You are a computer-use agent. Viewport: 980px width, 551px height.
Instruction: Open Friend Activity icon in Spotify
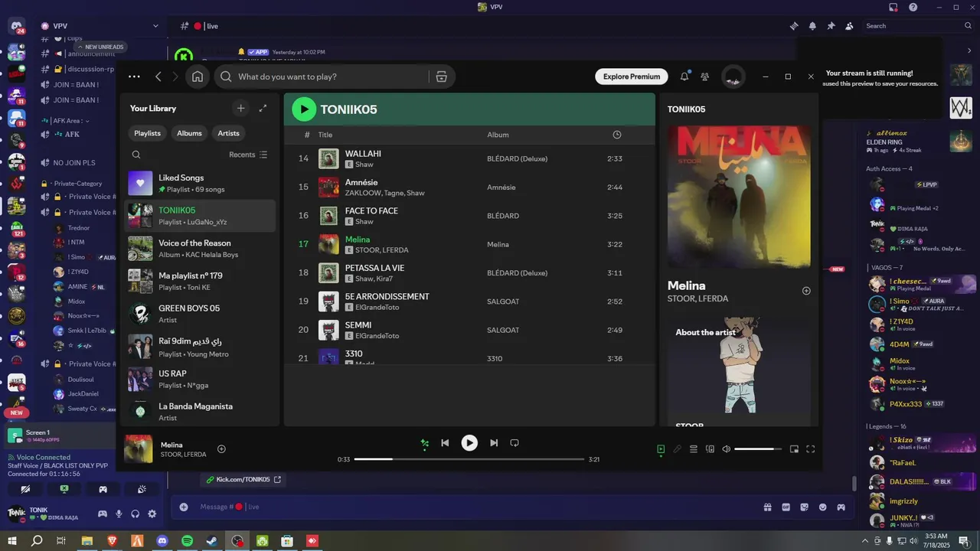(x=705, y=77)
